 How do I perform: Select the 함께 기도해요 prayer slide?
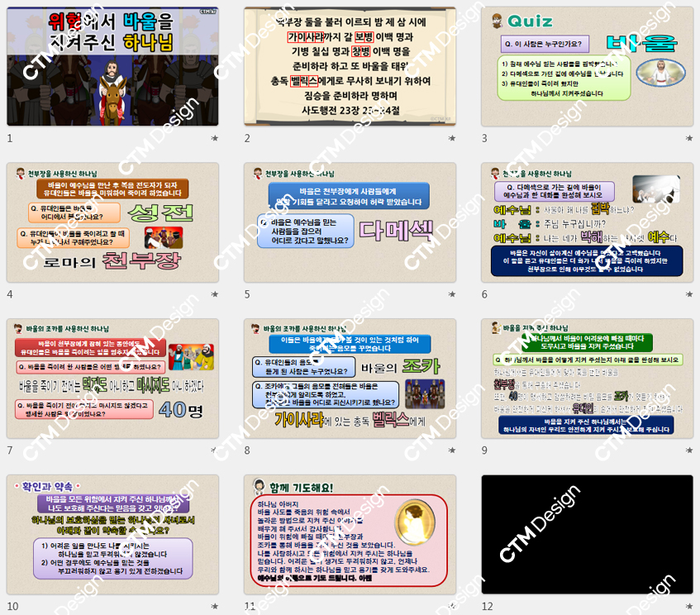(x=350, y=535)
